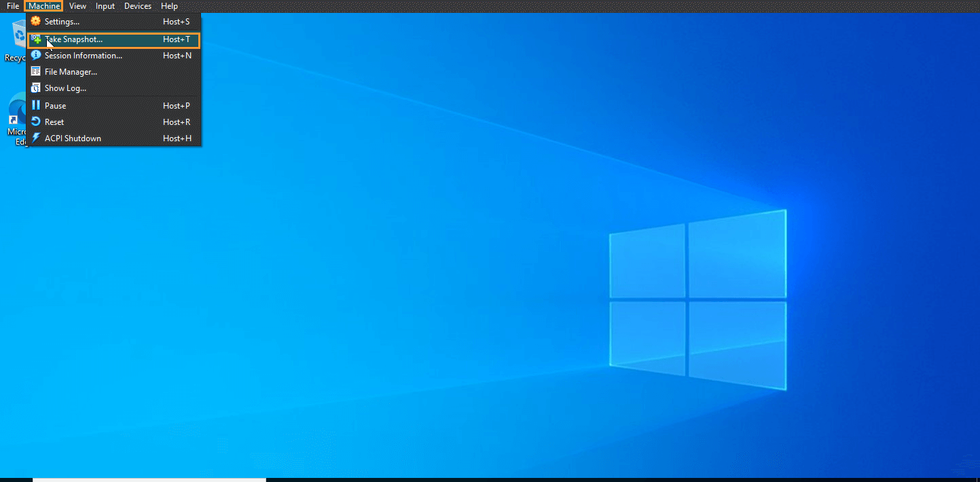Click the orange gear Settings icon

coord(36,21)
